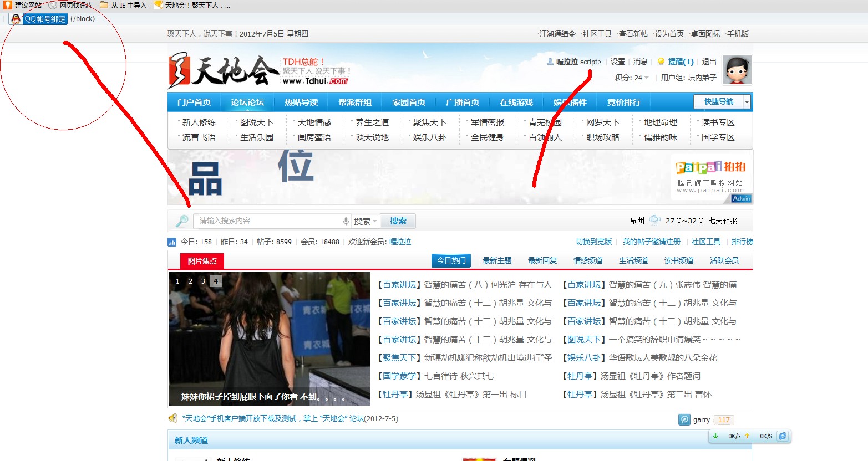Open post 七言律诗 秋兴其七
The width and height of the screenshot is (868, 461).
(x=459, y=376)
